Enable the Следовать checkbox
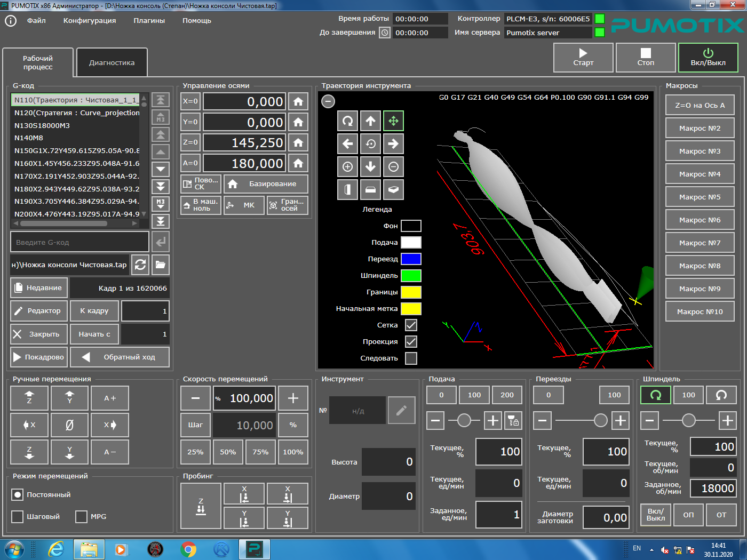Screen dimensions: 747x560 point(411,358)
